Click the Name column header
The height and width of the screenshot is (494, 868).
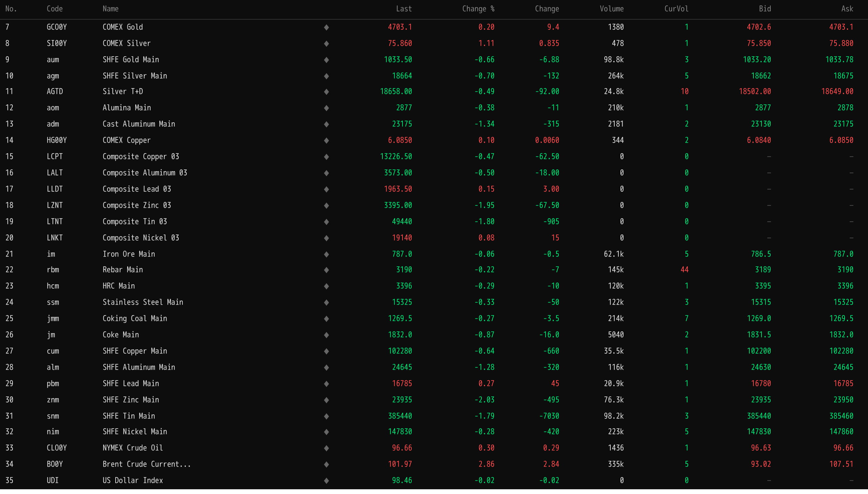tap(111, 9)
